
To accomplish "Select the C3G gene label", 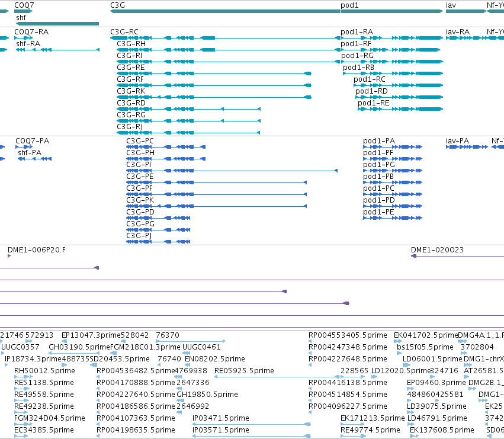I will point(118,5).
